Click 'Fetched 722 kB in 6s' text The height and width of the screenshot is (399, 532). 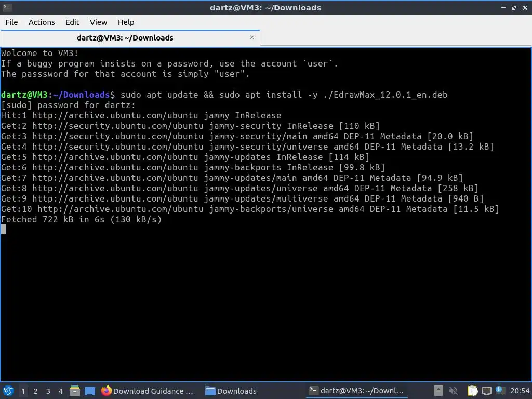coord(53,220)
